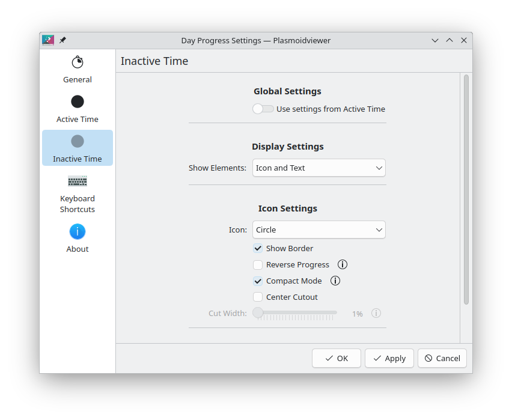Click the Inactive Time page title

154,61
